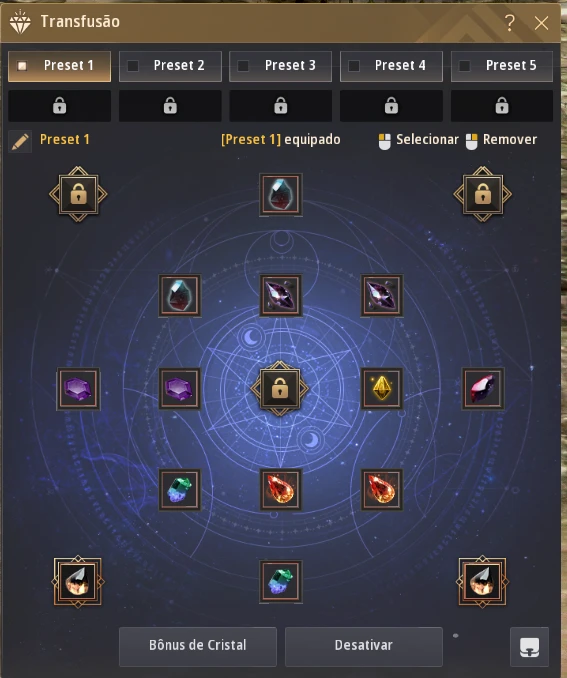Click the Desativar button

coord(364,646)
